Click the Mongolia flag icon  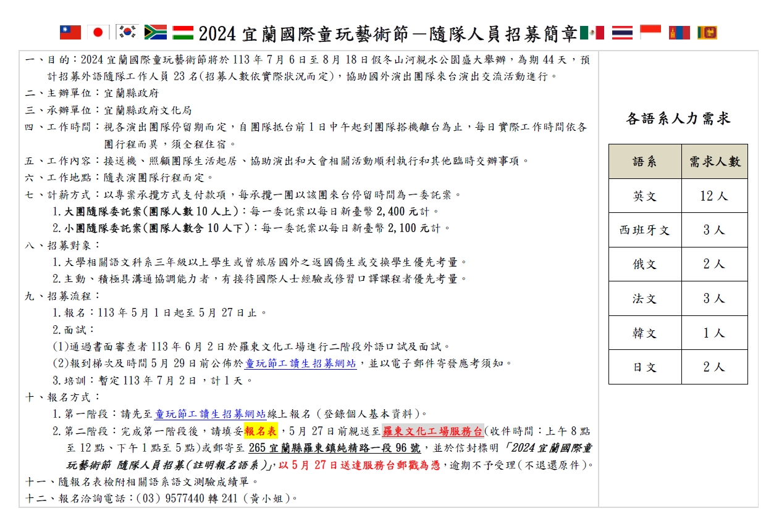(679, 32)
